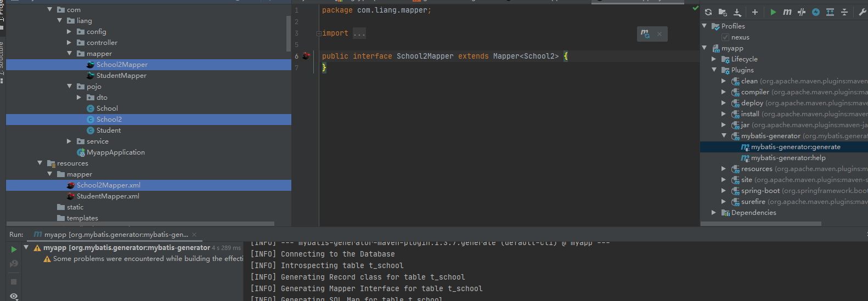Screen dimensions: 868x301
Task: Click School2Mapper name in editor code
Action: point(425,56)
